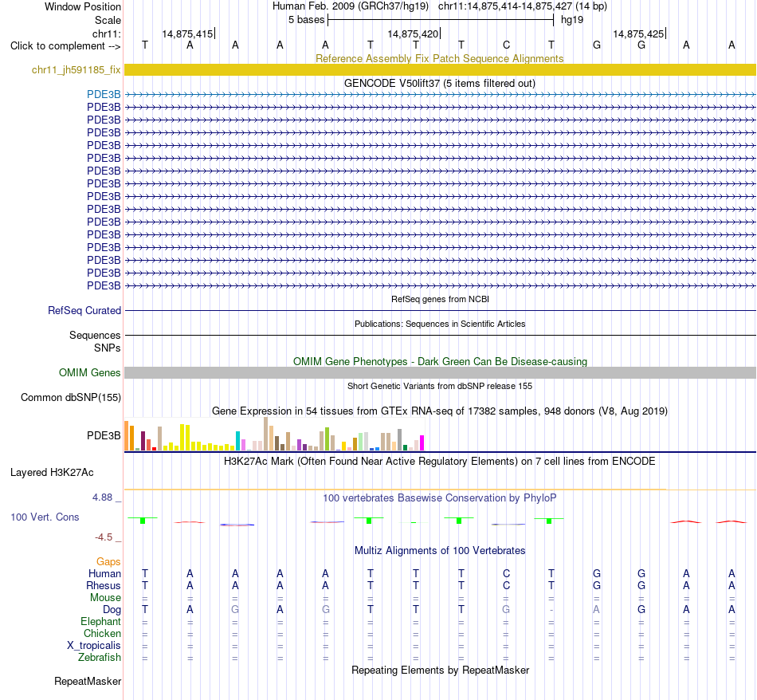Image resolution: width=757 pixels, height=700 pixels.
Task: Open Multiz Alignments of 100 Vertebrates title
Action: click(x=440, y=550)
